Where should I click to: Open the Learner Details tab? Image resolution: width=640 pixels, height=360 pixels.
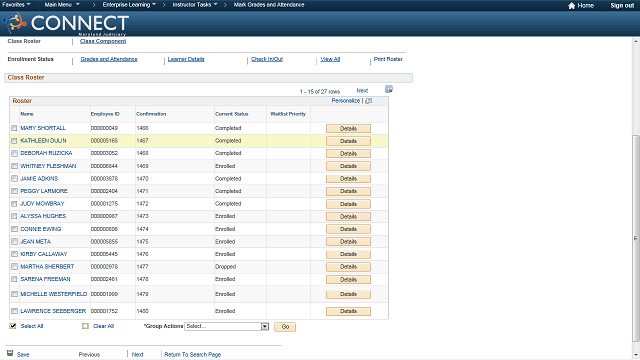pyautogui.click(x=186, y=59)
